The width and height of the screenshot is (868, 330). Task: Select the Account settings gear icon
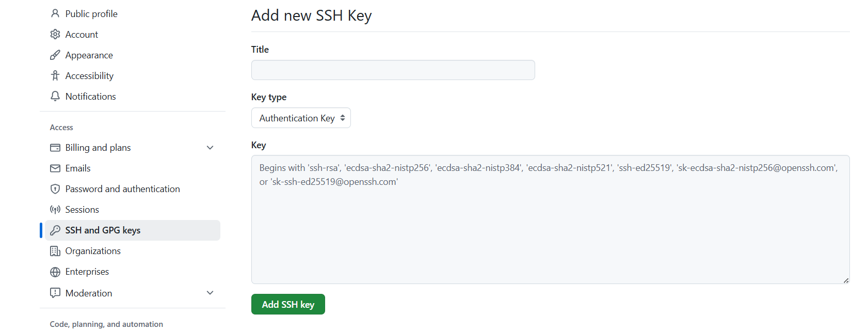click(55, 34)
